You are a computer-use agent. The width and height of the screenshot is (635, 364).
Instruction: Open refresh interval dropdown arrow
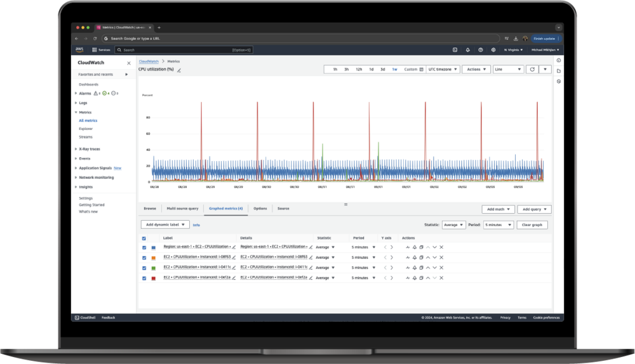point(545,69)
